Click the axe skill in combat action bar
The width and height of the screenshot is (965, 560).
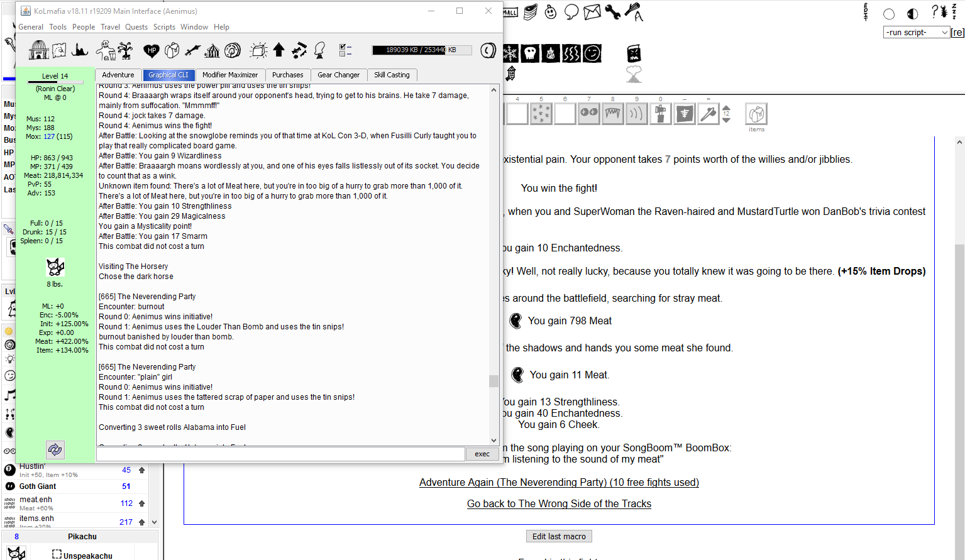pyautogui.click(x=709, y=114)
